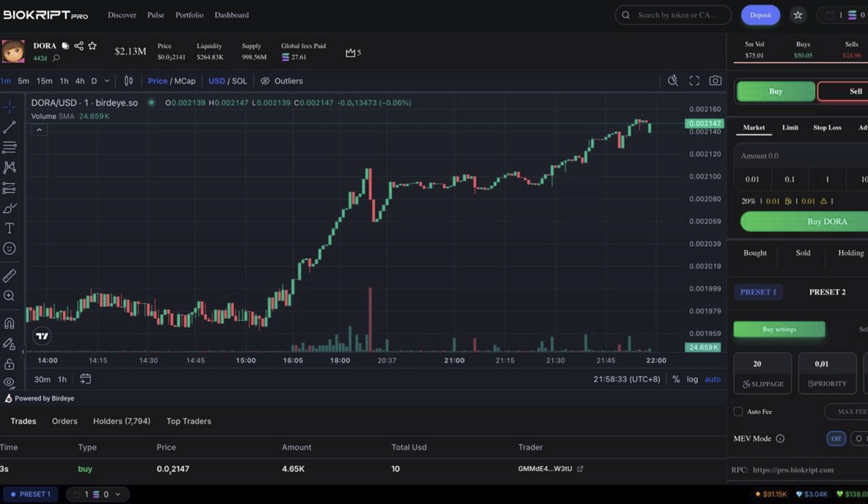The height and width of the screenshot is (504, 868).
Task: Go to the Portfolio page
Action: click(x=189, y=15)
